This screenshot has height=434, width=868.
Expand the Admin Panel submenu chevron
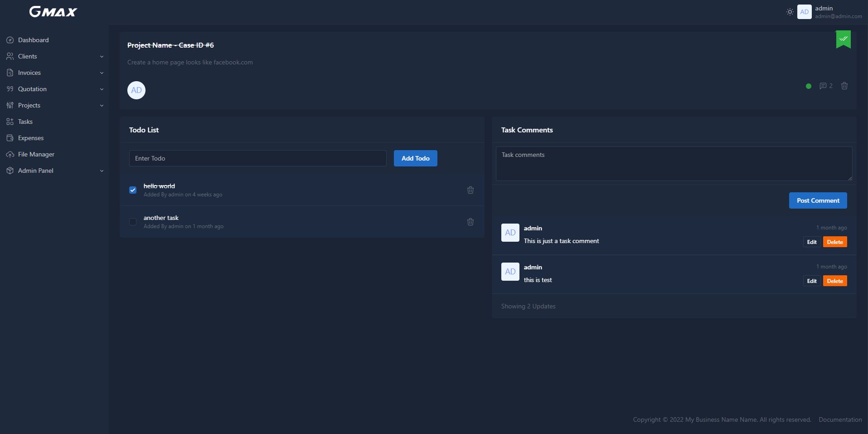tap(102, 171)
